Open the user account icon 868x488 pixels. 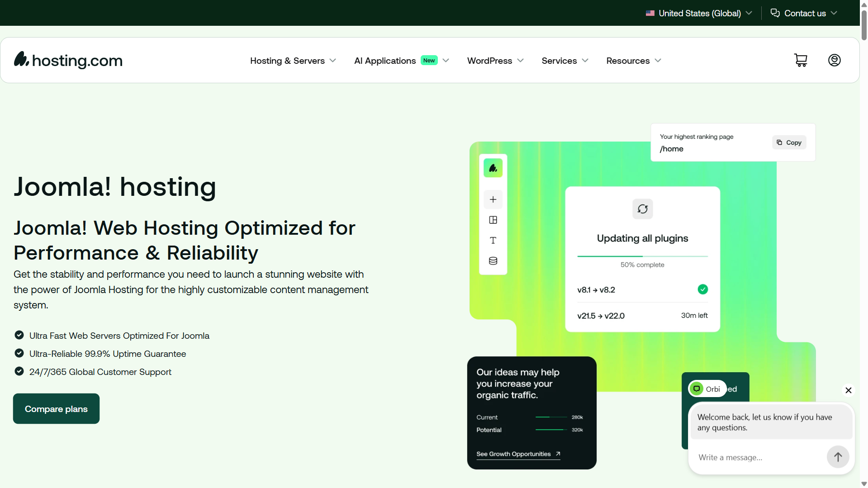(835, 60)
